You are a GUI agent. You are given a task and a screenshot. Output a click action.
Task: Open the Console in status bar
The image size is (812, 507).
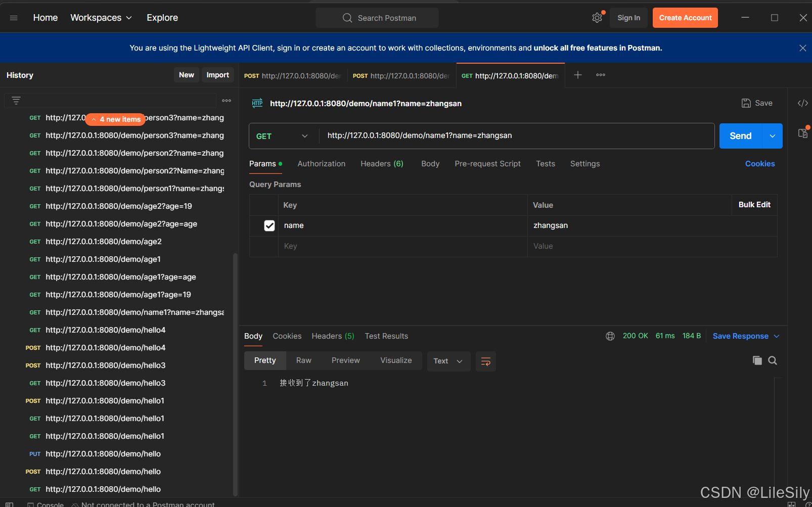coord(46,504)
